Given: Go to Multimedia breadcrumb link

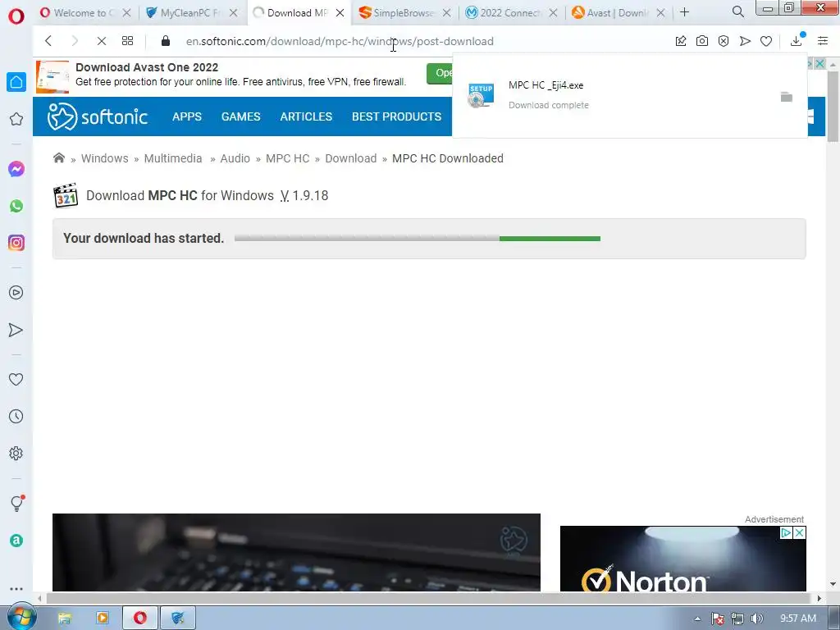Looking at the screenshot, I should click(x=173, y=158).
